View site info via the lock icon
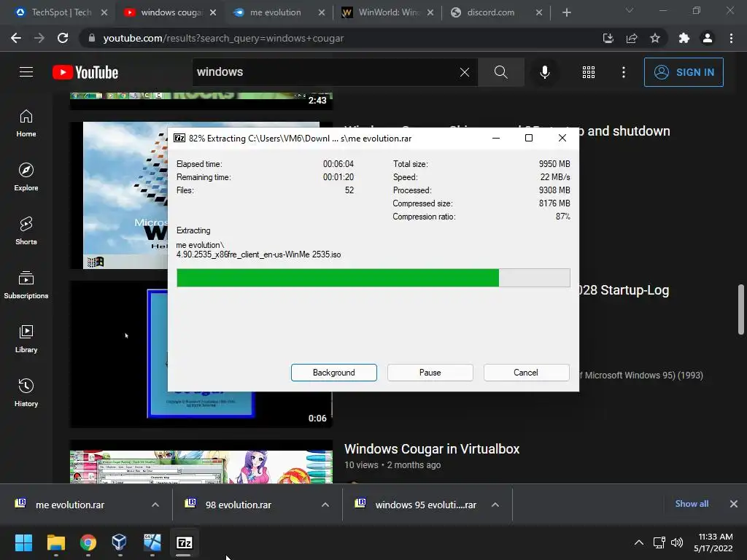Screen dimensions: 747x560 coord(92,38)
